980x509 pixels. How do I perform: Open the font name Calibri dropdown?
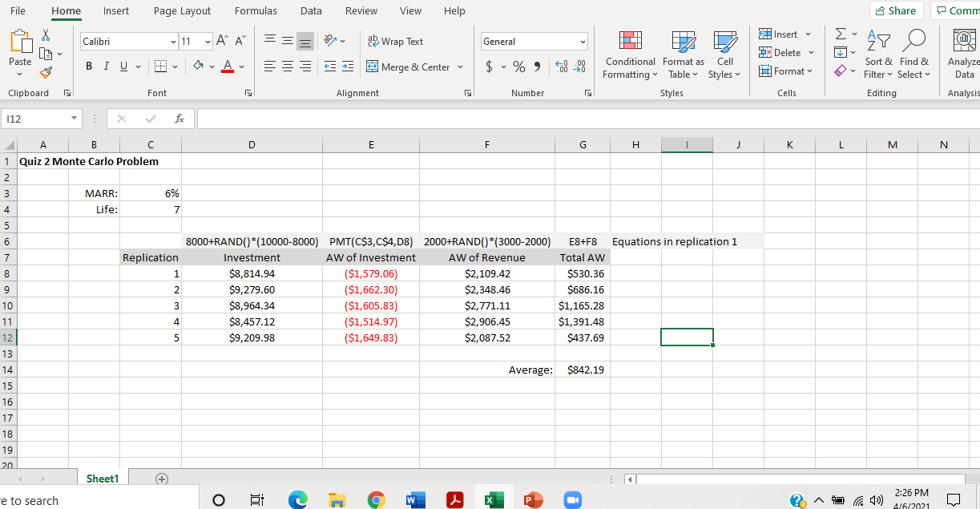point(174,42)
